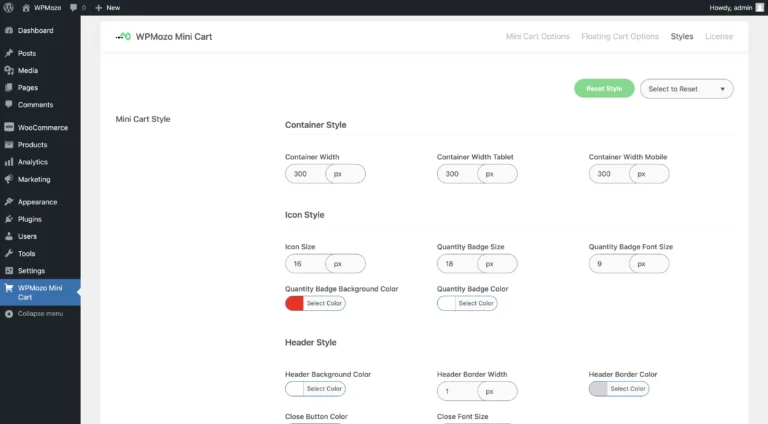768x424 pixels.
Task: Open Container Width Mobile px unit selector
Action: pos(649,174)
